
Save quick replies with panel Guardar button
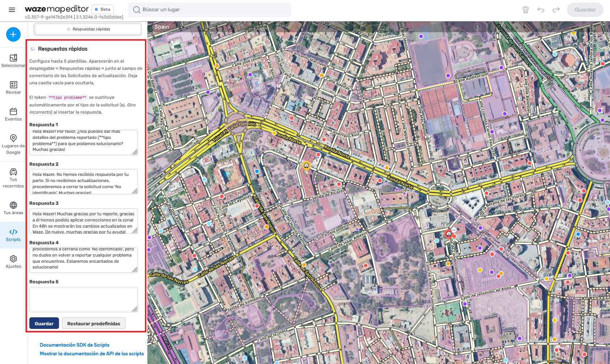click(44, 323)
